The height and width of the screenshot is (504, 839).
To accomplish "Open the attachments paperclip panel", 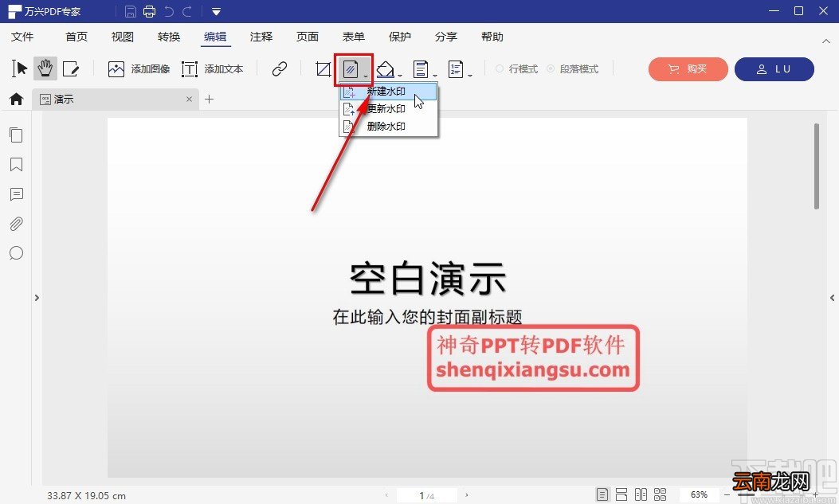I will click(16, 224).
